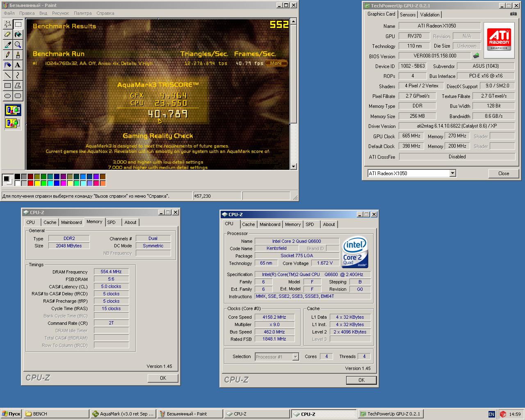Click the Paint vertical scrollbar down arrow
Screen dimensions: 525x420
click(293, 167)
